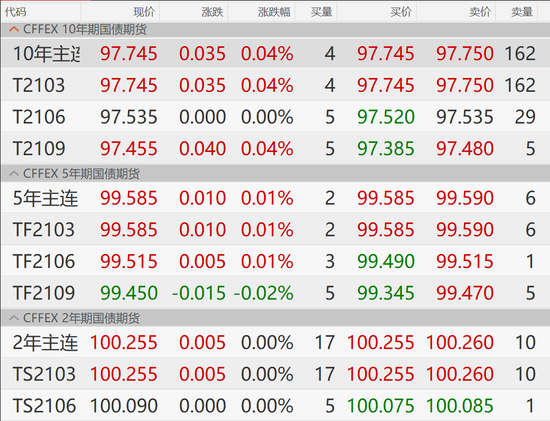Viewport: 550px width, 421px height.
Task: Click TS2106 ask price 100.085
Action: 460,406
